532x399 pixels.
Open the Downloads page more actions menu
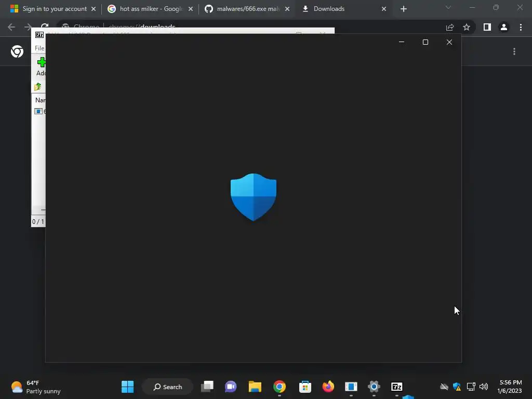click(x=514, y=51)
